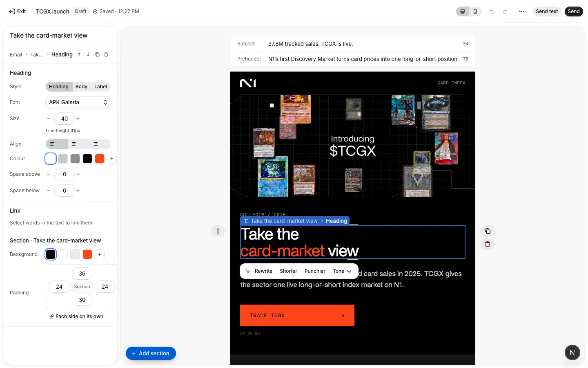Select the Label style tab
The height and width of the screenshot is (368, 588).
click(100, 87)
